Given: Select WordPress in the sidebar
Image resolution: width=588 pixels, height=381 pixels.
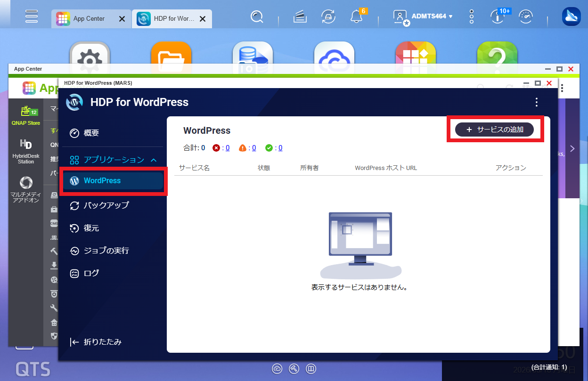Looking at the screenshot, I should [114, 181].
